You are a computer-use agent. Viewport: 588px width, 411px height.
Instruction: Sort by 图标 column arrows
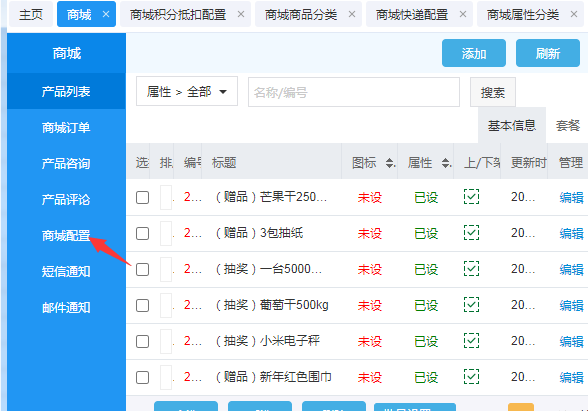click(x=390, y=163)
